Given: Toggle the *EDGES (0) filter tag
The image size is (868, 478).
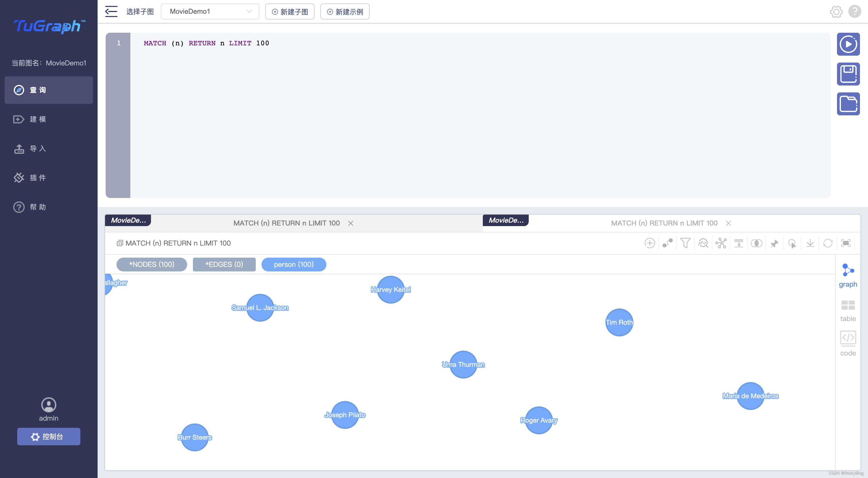Looking at the screenshot, I should [224, 265].
